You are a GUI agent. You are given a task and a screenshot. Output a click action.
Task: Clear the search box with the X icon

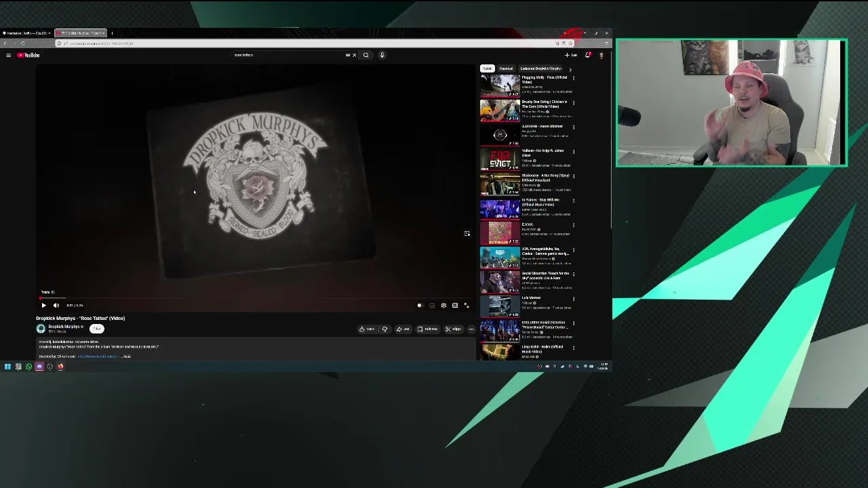pyautogui.click(x=354, y=55)
